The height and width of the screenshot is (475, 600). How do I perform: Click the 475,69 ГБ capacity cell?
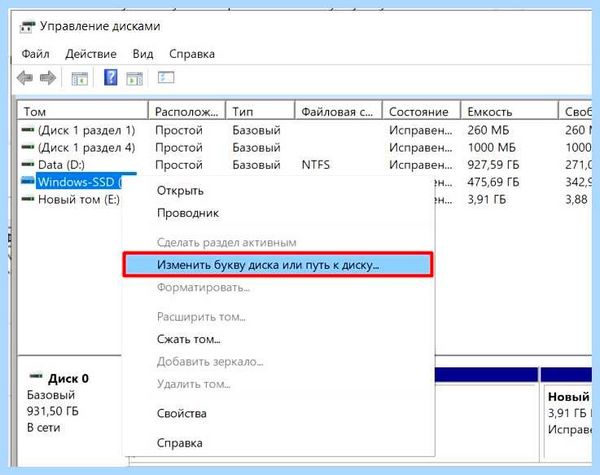(493, 182)
